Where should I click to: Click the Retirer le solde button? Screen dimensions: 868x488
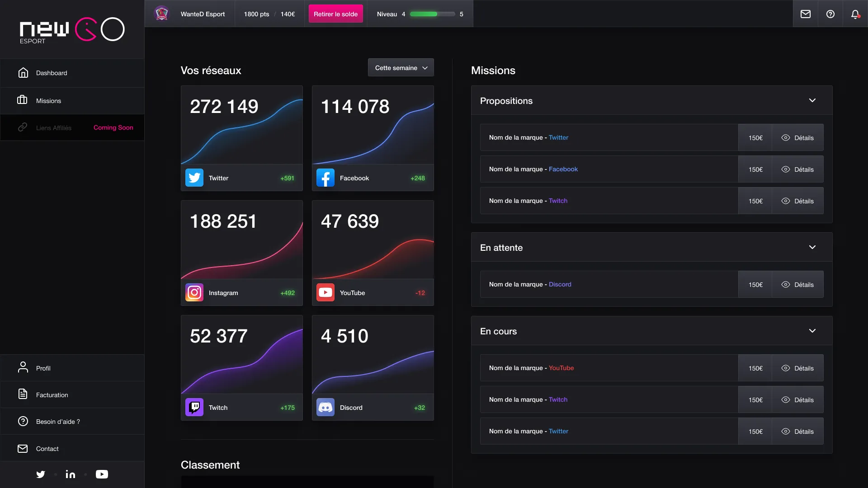335,14
